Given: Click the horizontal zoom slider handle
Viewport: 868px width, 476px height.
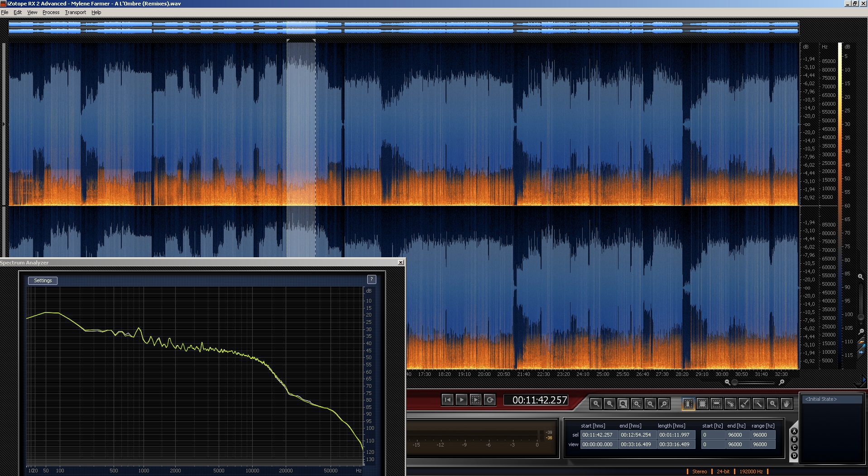Looking at the screenshot, I should [734, 382].
